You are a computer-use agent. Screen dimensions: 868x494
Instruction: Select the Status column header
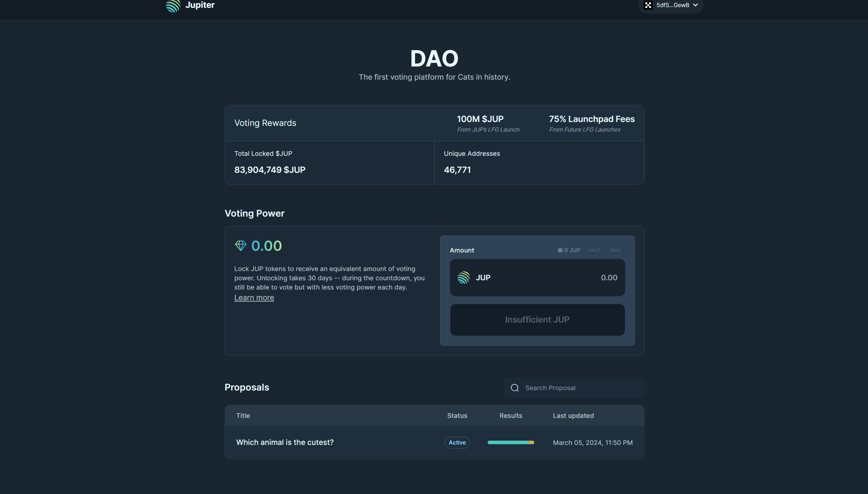pos(457,415)
